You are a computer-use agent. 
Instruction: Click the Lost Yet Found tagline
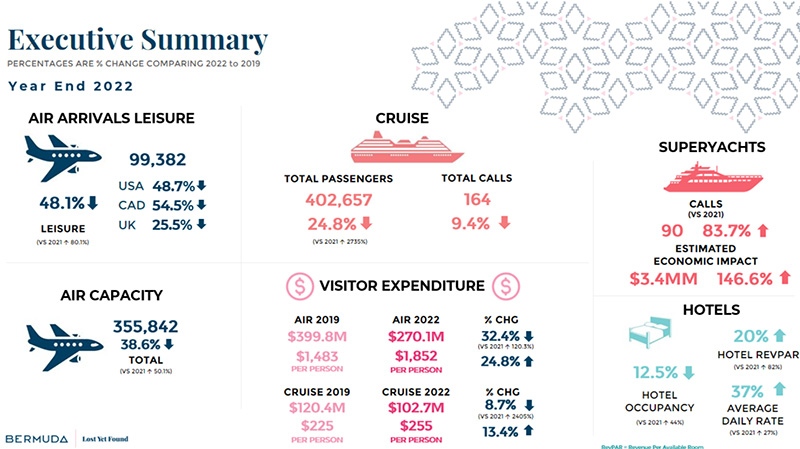coord(105,438)
